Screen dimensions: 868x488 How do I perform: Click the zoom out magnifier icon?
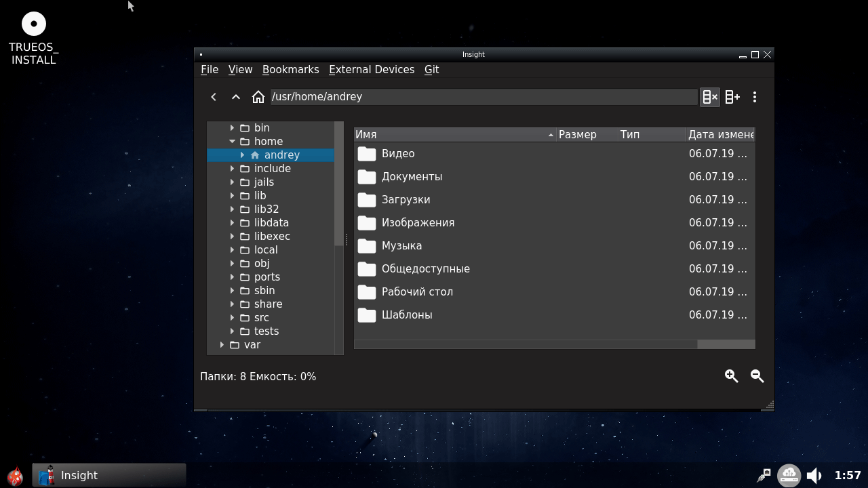(757, 376)
